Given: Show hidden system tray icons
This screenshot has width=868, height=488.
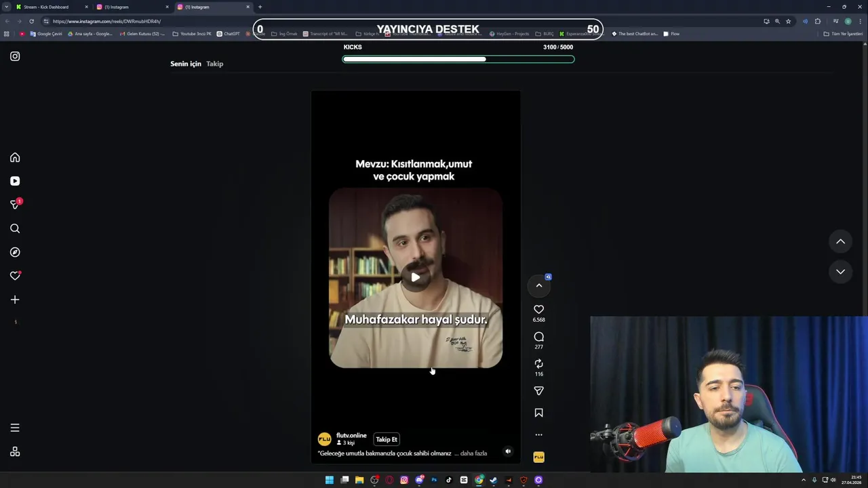Looking at the screenshot, I should [x=804, y=480].
